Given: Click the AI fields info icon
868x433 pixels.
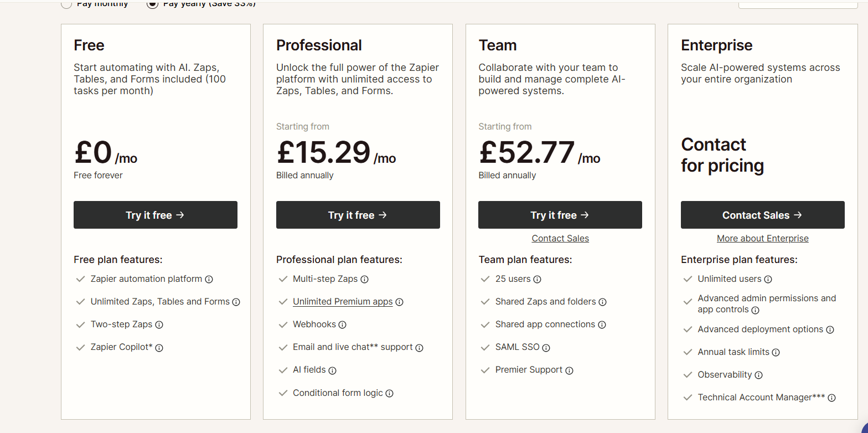Looking at the screenshot, I should pyautogui.click(x=333, y=370).
